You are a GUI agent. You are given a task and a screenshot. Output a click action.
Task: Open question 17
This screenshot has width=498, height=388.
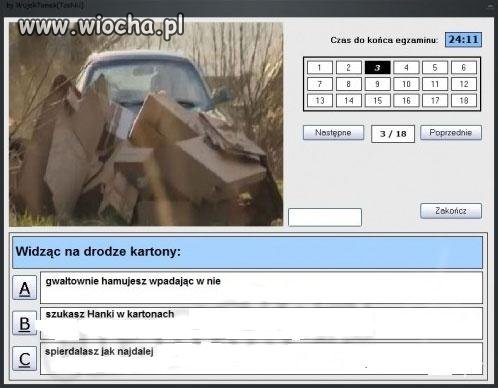[x=435, y=100]
